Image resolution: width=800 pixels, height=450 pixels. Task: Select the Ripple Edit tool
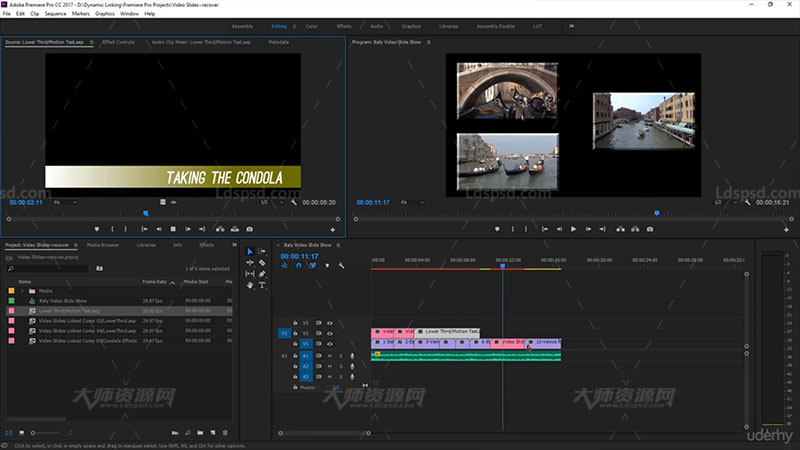tap(250, 263)
